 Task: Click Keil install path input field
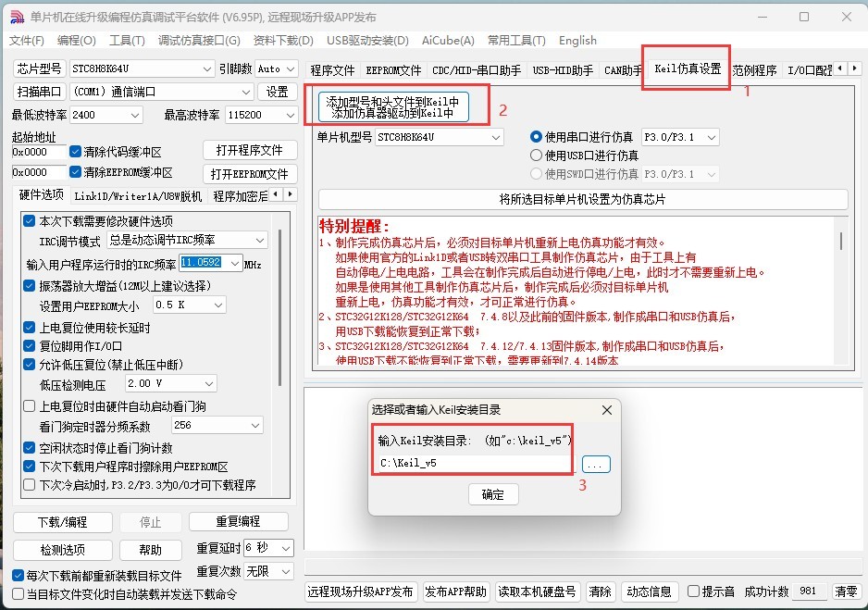[477, 464]
